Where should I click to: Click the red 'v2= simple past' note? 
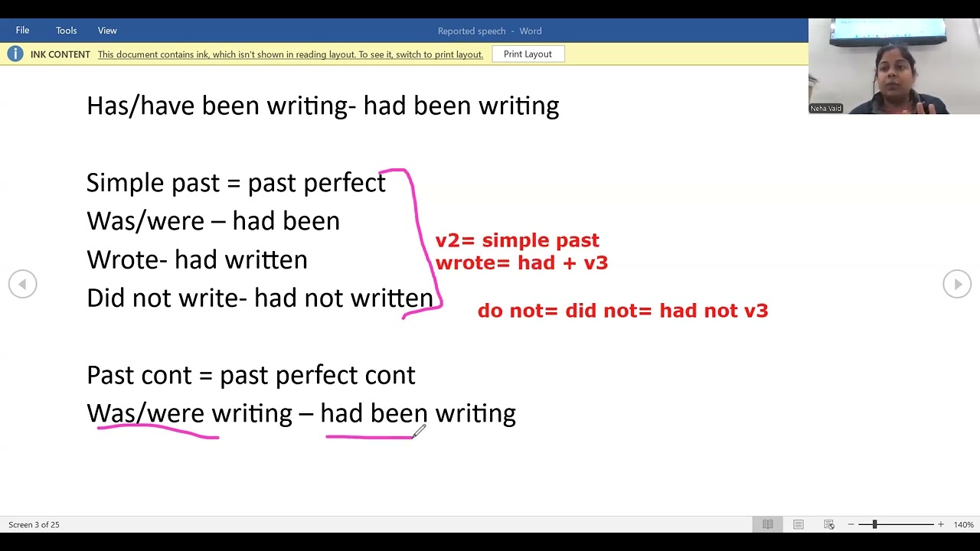pyautogui.click(x=517, y=240)
